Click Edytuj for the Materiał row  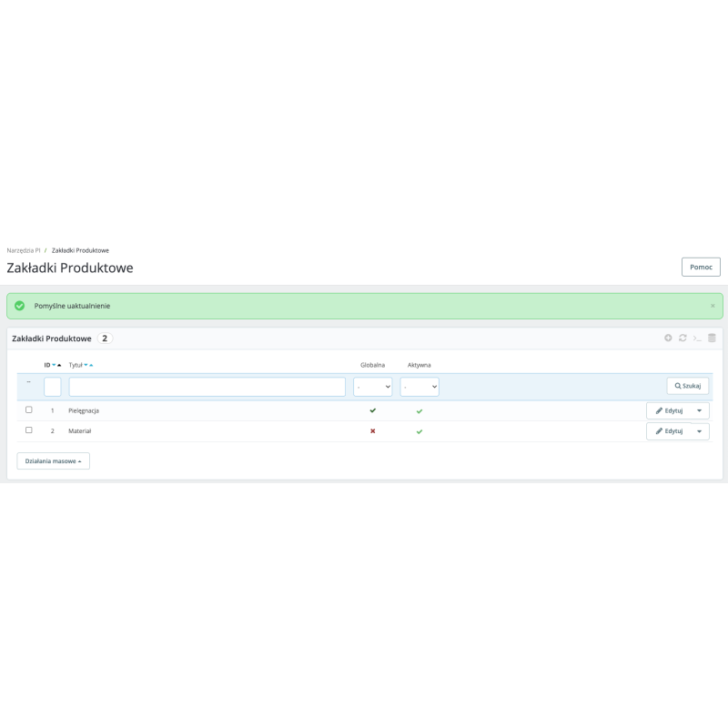pyautogui.click(x=669, y=431)
